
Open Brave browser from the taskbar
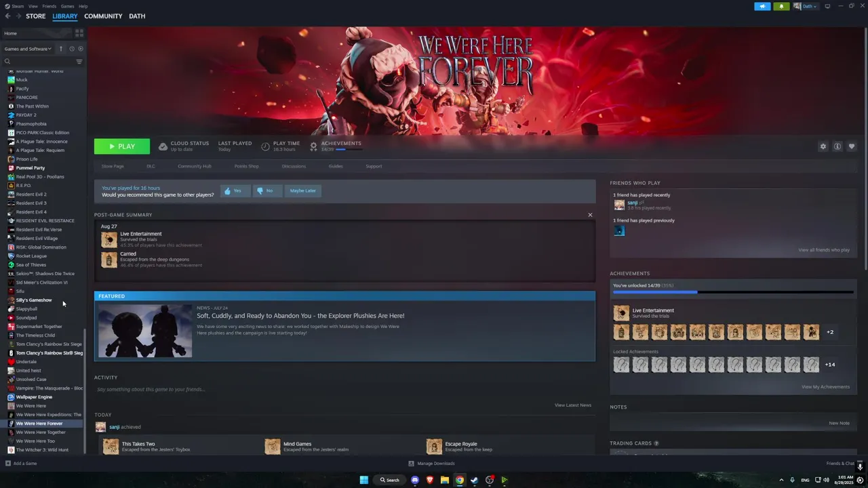(x=430, y=480)
